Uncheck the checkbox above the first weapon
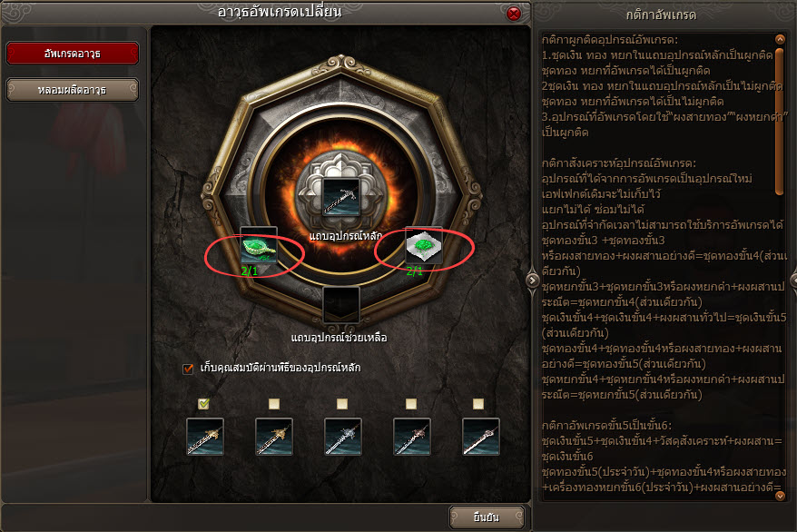The height and width of the screenshot is (532, 797). [x=203, y=404]
